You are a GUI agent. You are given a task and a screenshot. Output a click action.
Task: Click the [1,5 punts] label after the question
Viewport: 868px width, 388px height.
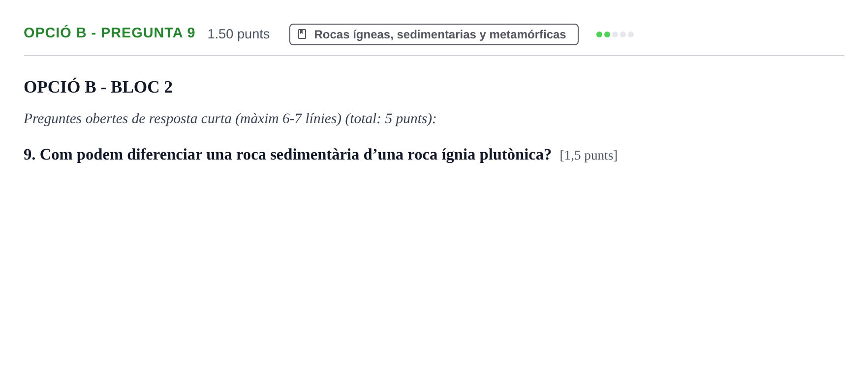589,156
